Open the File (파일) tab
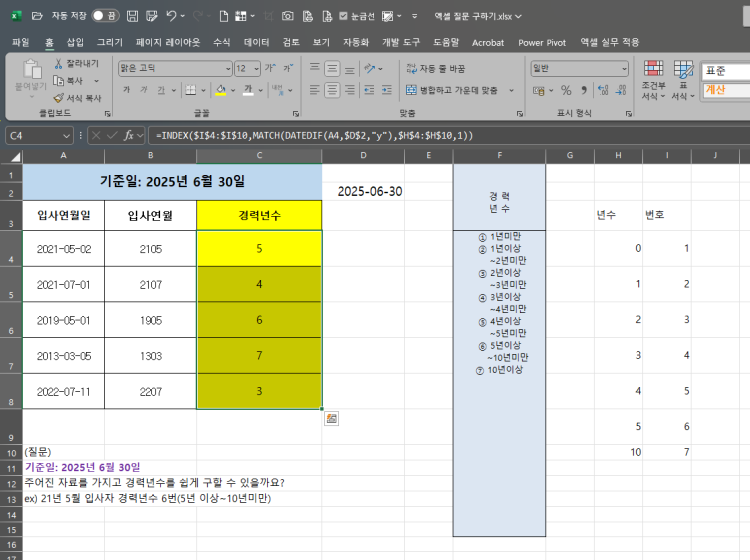The width and height of the screenshot is (750, 560). coord(21,42)
